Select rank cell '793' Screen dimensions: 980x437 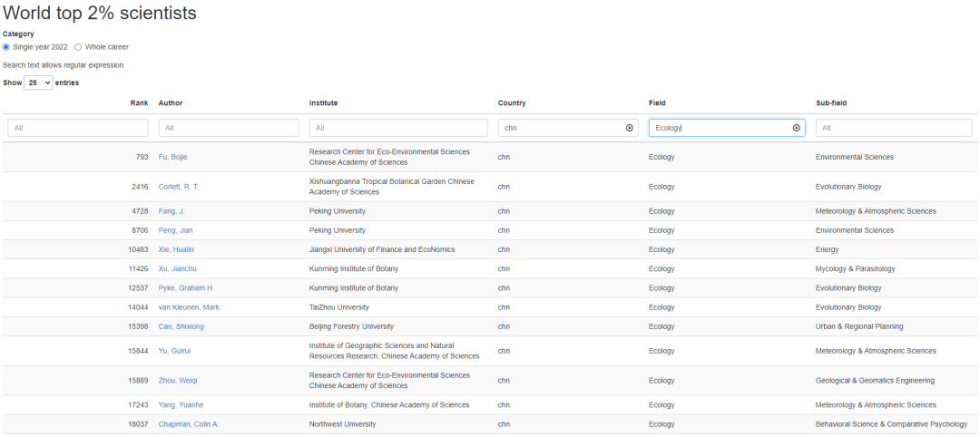click(142, 158)
